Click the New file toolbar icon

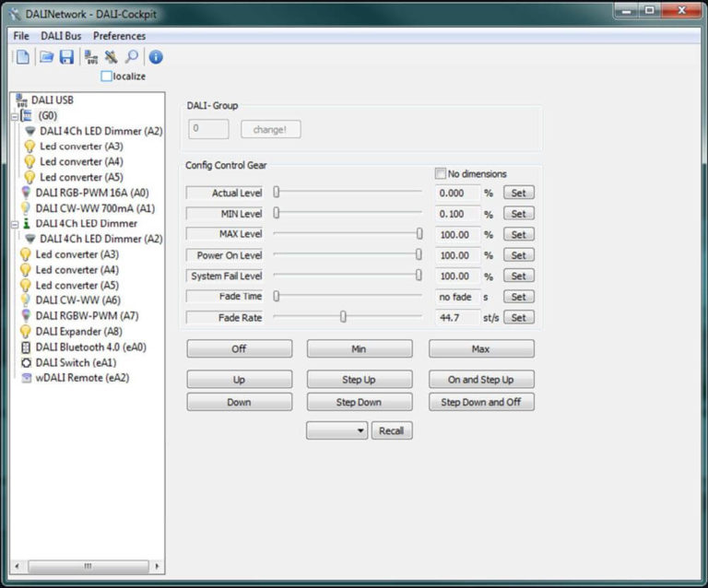click(22, 57)
